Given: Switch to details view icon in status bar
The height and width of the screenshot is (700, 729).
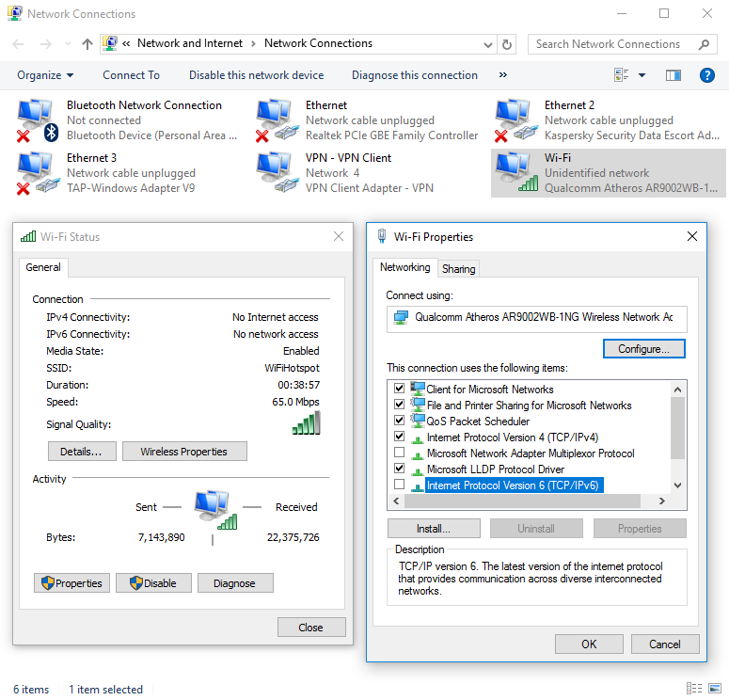Looking at the screenshot, I should click(693, 689).
